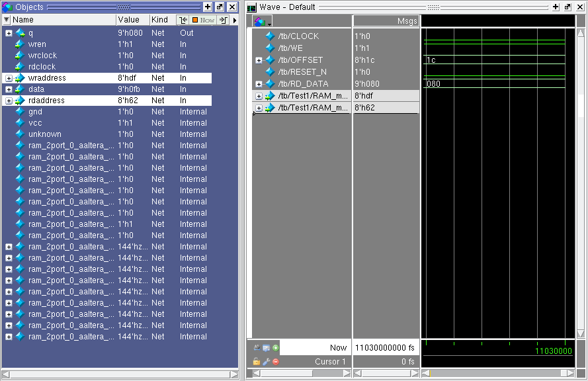This screenshot has width=588, height=381.
Task: Open the Objects column filter dropdown
Action: tap(7, 20)
